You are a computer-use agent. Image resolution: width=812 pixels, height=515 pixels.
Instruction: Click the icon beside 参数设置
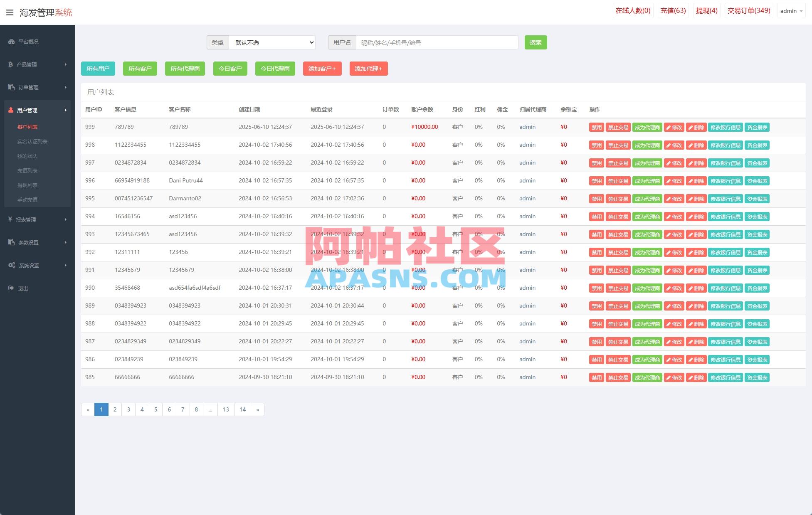[x=11, y=242]
